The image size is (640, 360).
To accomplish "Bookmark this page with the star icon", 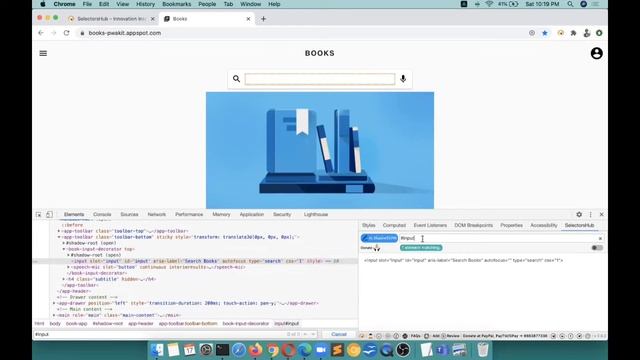I will coord(545,33).
